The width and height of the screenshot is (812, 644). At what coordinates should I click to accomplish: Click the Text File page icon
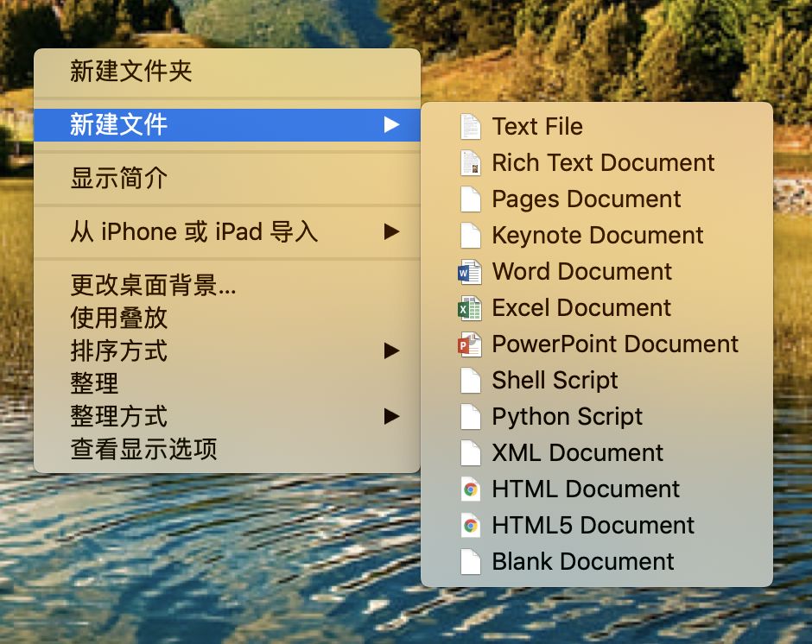[470, 126]
